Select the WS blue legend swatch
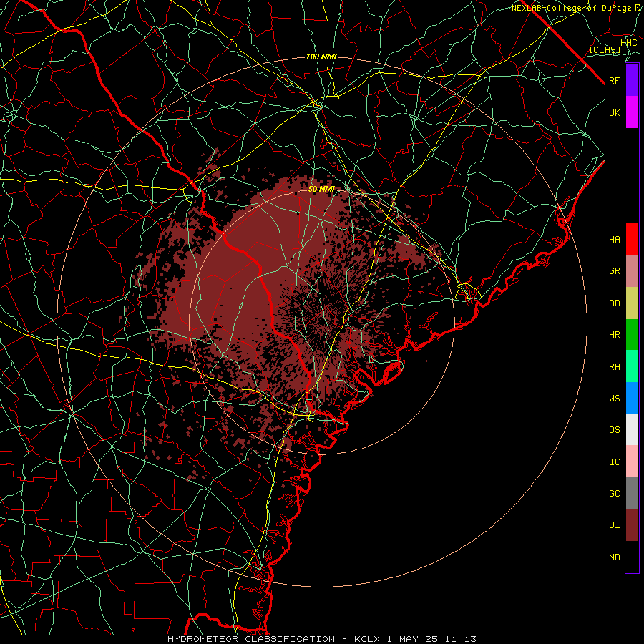 click(x=632, y=398)
